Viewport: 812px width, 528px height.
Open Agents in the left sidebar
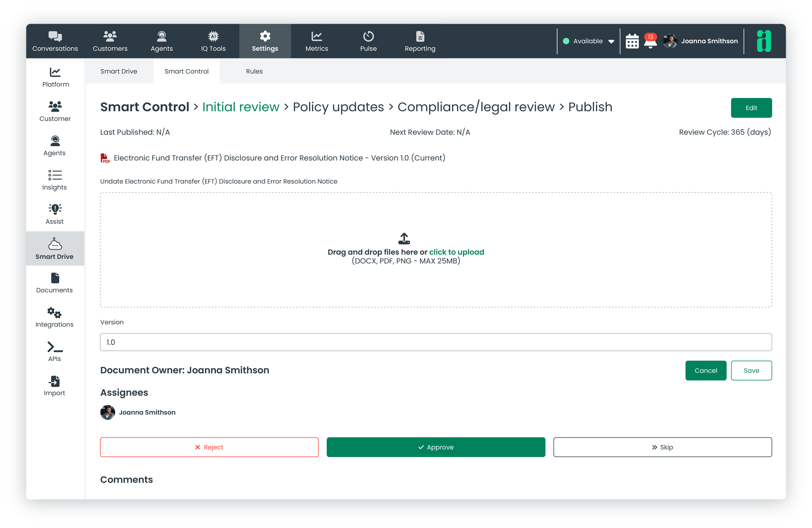pyautogui.click(x=55, y=146)
